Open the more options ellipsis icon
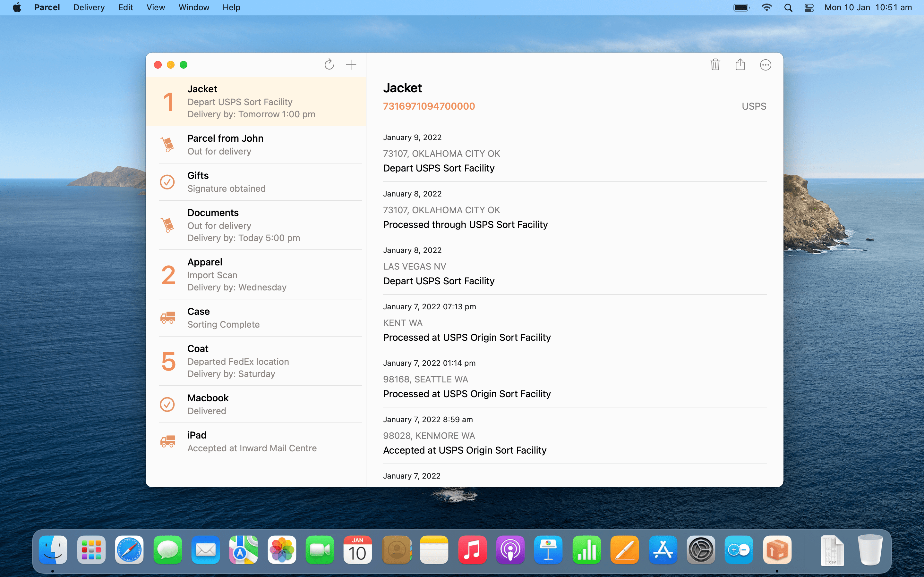Viewport: 924px width, 577px height. (x=765, y=65)
